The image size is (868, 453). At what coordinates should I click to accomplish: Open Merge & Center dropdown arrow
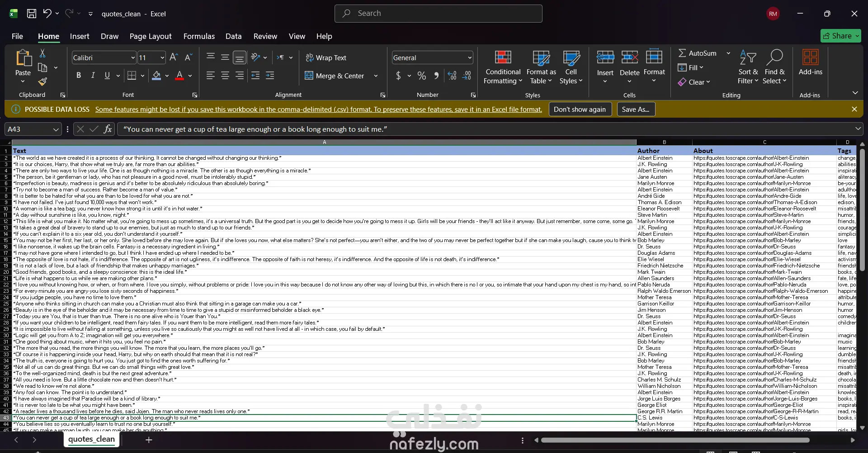coord(376,76)
